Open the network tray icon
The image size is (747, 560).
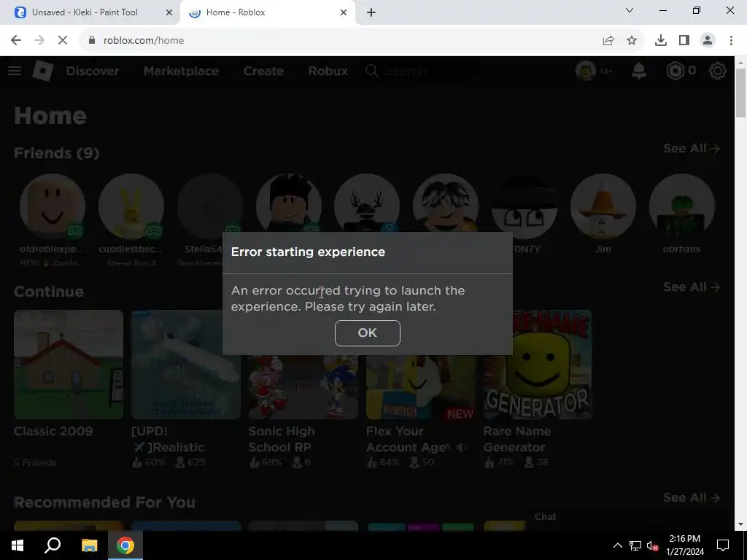click(635, 545)
